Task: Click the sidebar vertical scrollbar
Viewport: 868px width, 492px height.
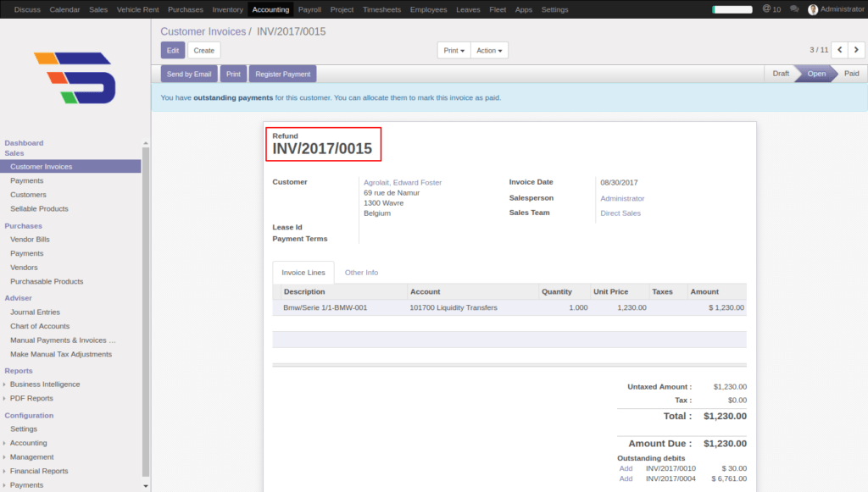Action: point(146,310)
